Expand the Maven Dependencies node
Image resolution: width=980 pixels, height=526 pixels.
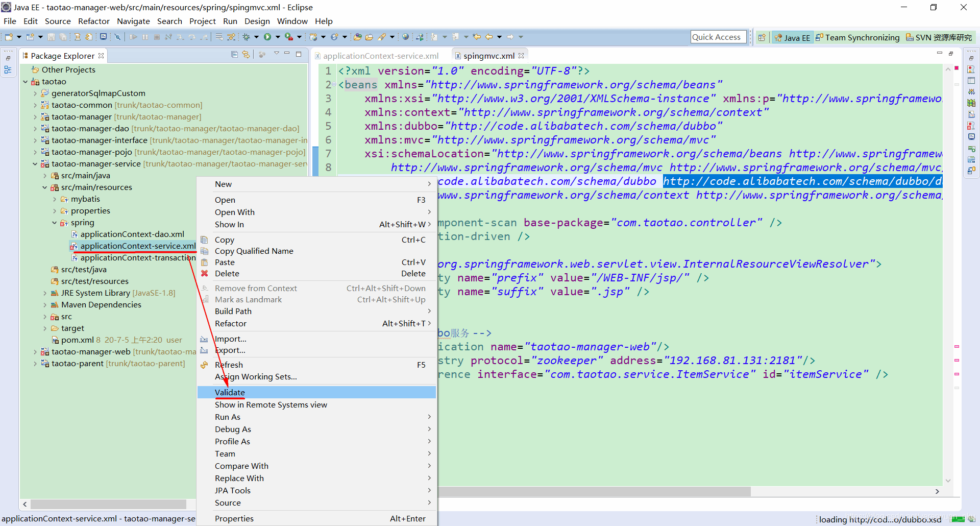point(45,305)
